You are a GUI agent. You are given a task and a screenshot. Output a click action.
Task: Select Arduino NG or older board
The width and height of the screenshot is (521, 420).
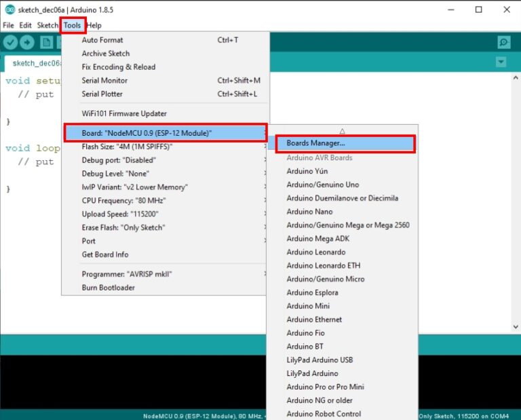343,400
